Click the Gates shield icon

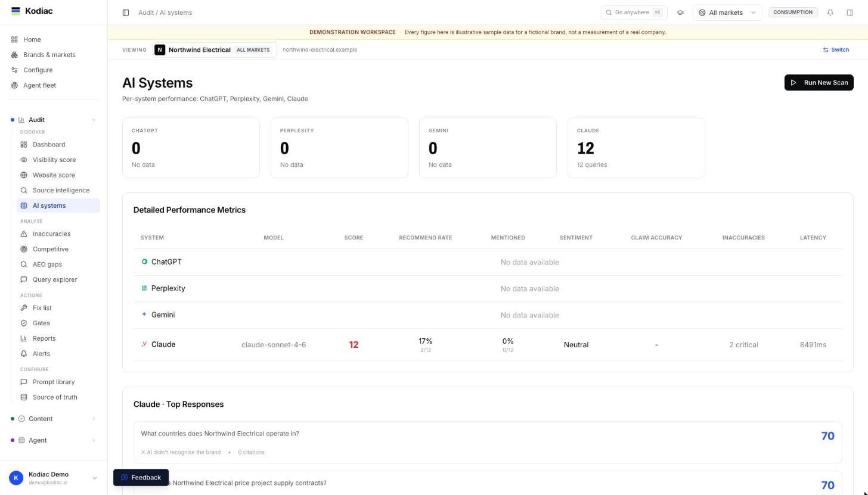[24, 323]
